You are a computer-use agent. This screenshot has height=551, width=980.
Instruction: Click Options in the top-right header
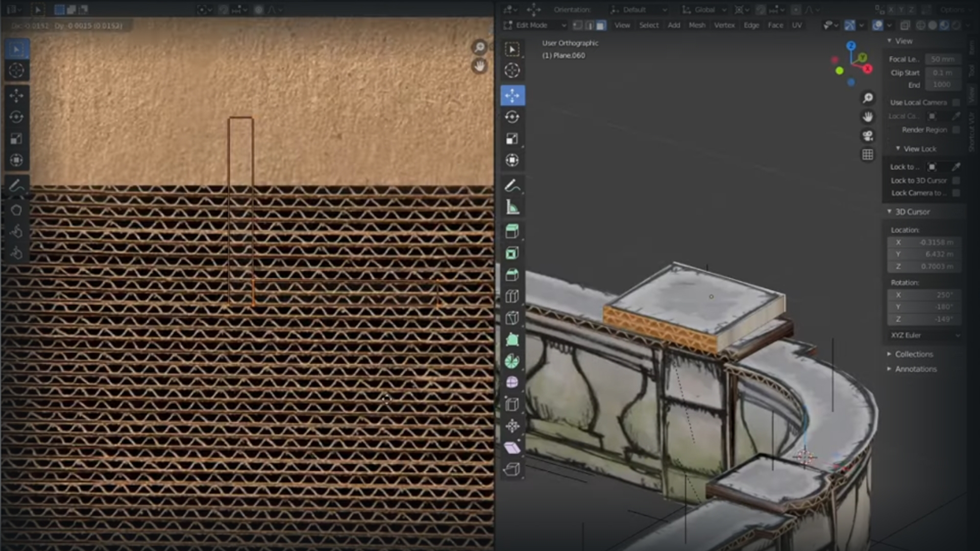coord(954,10)
